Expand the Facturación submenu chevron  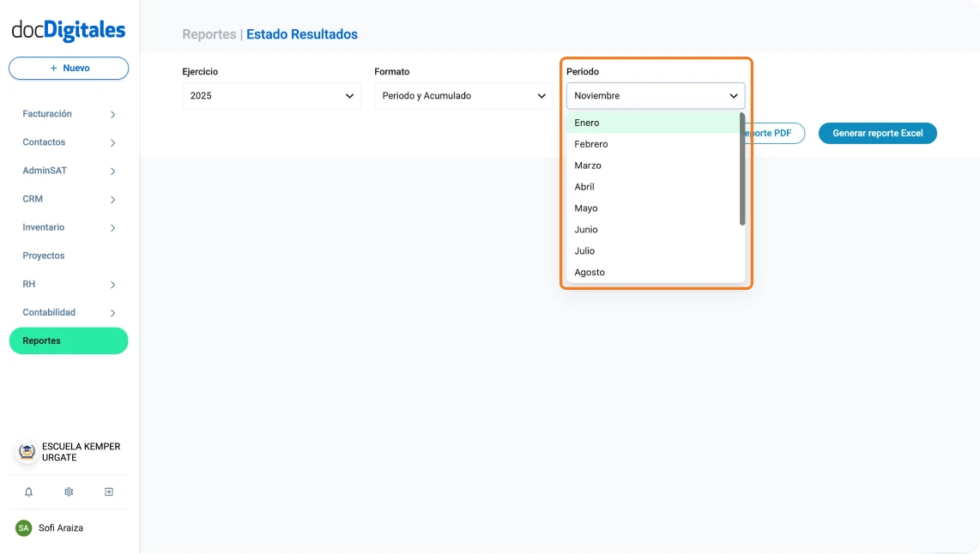point(112,115)
